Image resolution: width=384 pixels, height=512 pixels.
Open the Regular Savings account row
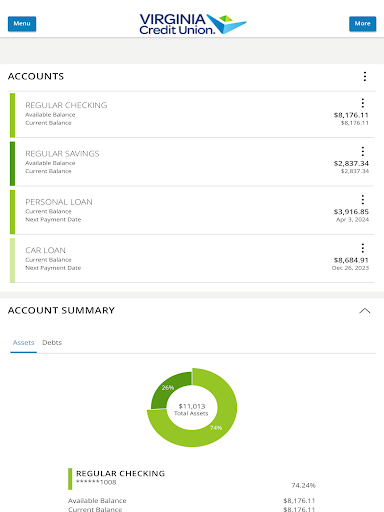coord(192,163)
